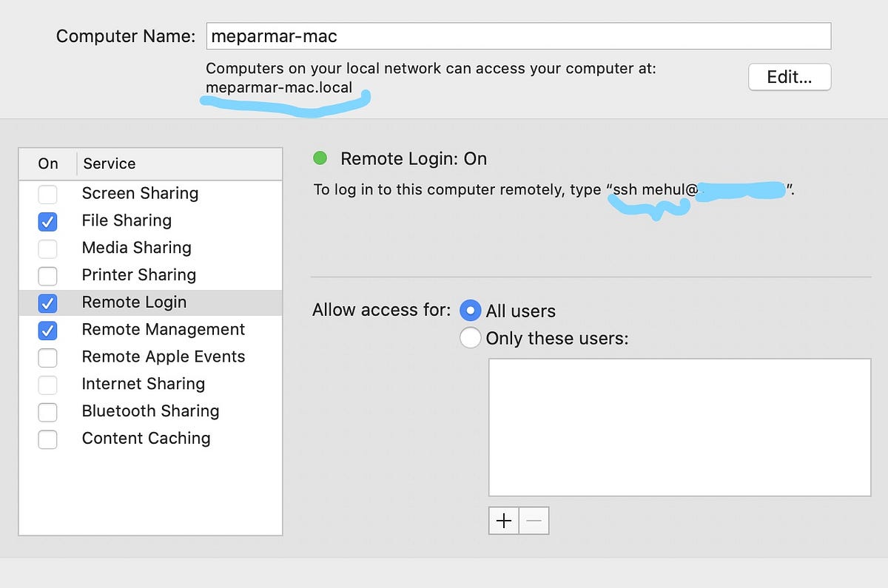The width and height of the screenshot is (888, 588).
Task: Disable the Remote Management checkbox
Action: pos(47,330)
